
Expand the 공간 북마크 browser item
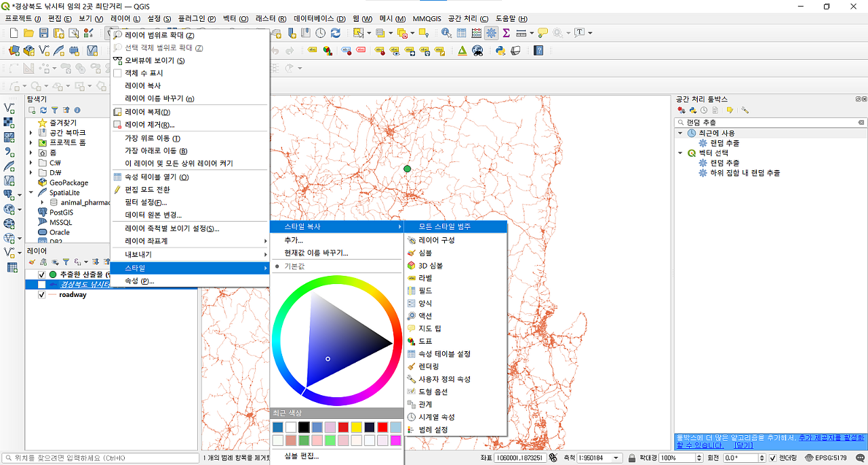click(31, 133)
